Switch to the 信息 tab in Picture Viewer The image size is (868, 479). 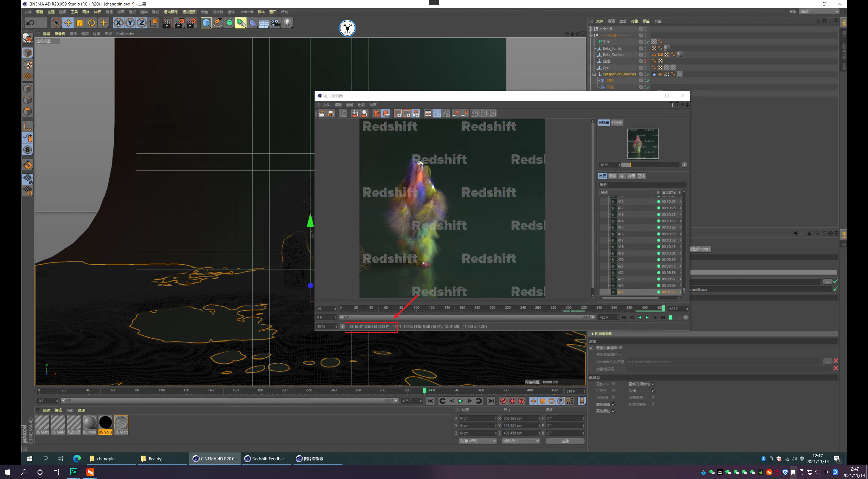coord(612,176)
